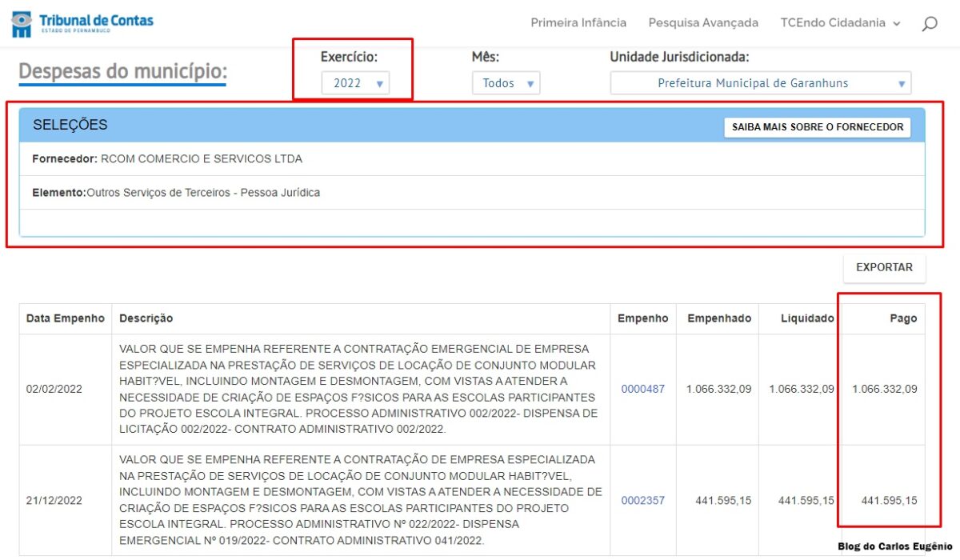Click the Tribunal de Contas logo
This screenshot has height=560, width=960.
pyautogui.click(x=82, y=23)
